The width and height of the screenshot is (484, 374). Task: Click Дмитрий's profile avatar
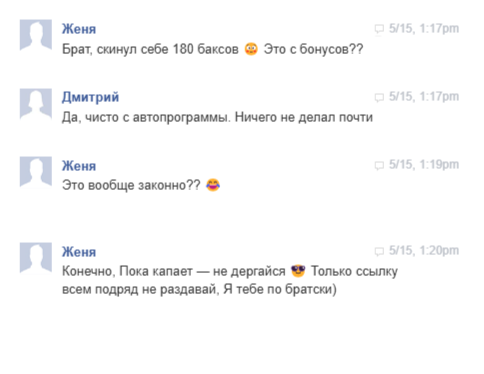tap(36, 104)
